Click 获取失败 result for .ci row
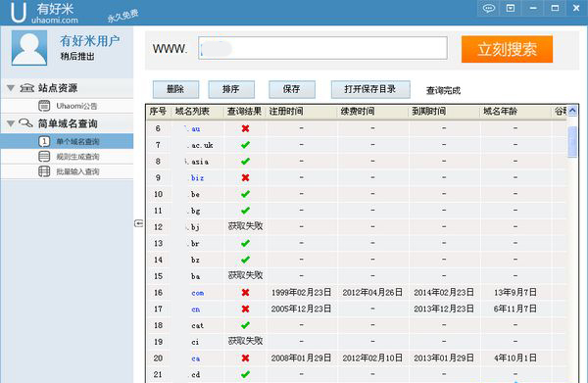Image resolution: width=588 pixels, height=383 pixels. coord(245,341)
